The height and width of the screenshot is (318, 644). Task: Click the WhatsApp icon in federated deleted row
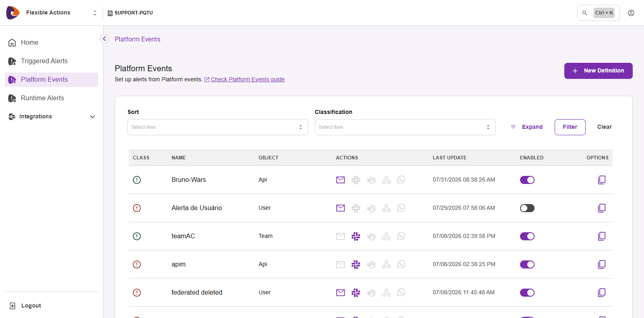click(401, 293)
